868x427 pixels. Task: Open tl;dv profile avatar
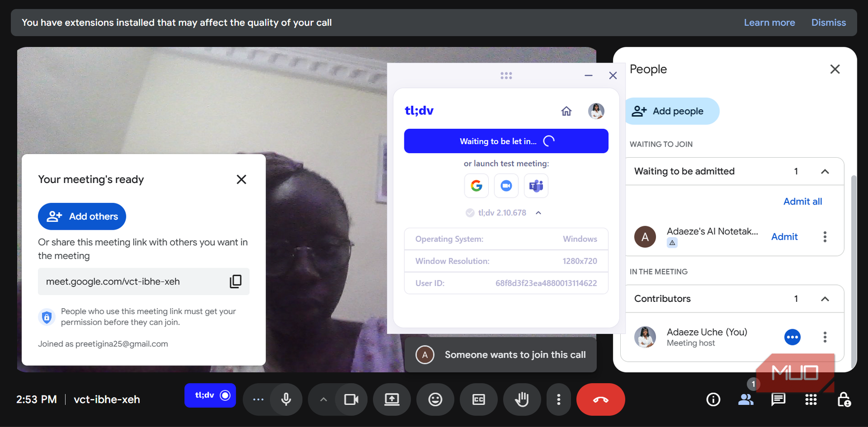coord(596,111)
